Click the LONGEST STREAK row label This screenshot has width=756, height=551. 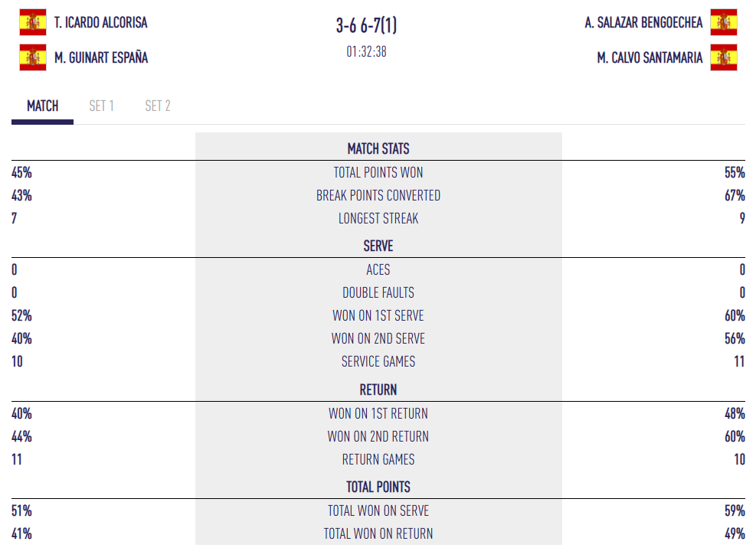pyautogui.click(x=378, y=218)
